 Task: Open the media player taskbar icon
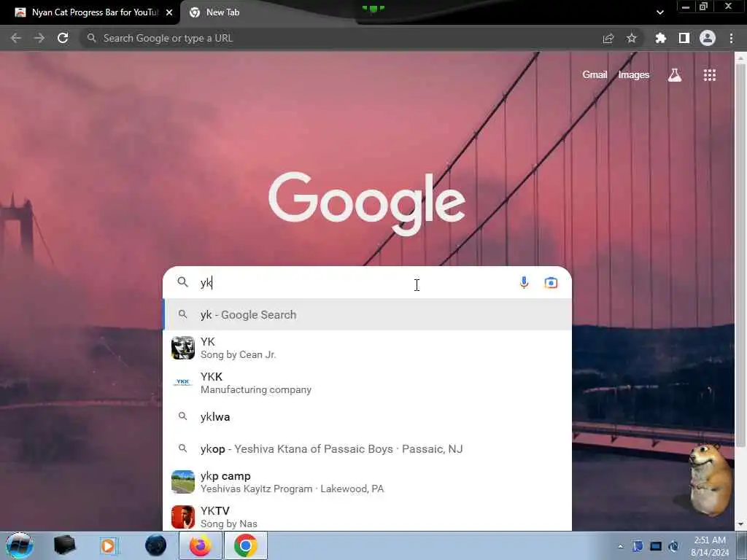click(108, 545)
